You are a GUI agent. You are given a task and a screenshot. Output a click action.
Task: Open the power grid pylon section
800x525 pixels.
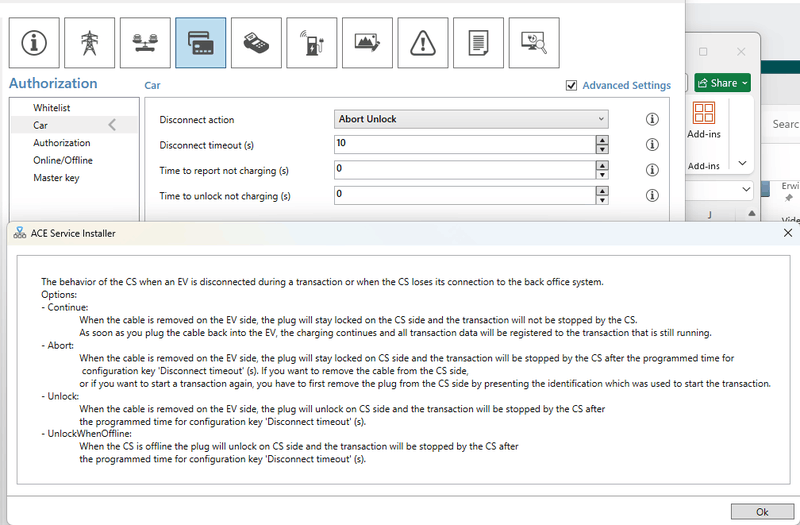90,43
